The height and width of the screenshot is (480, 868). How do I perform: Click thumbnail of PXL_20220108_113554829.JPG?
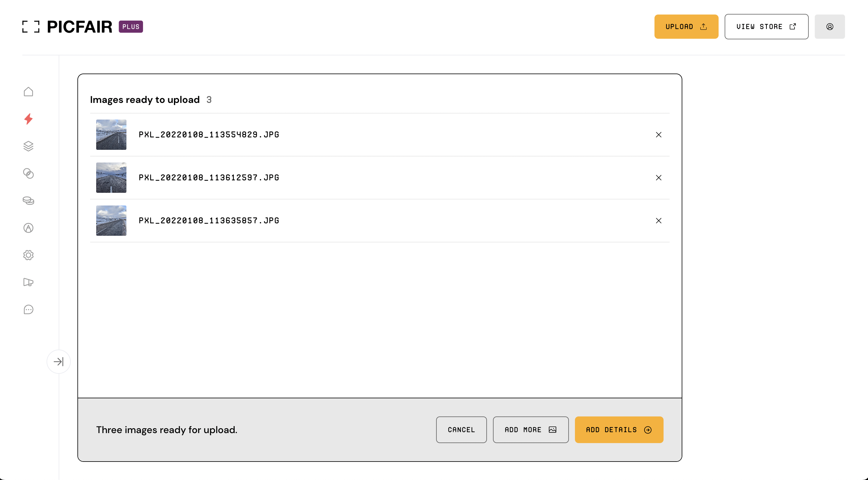coord(111,134)
